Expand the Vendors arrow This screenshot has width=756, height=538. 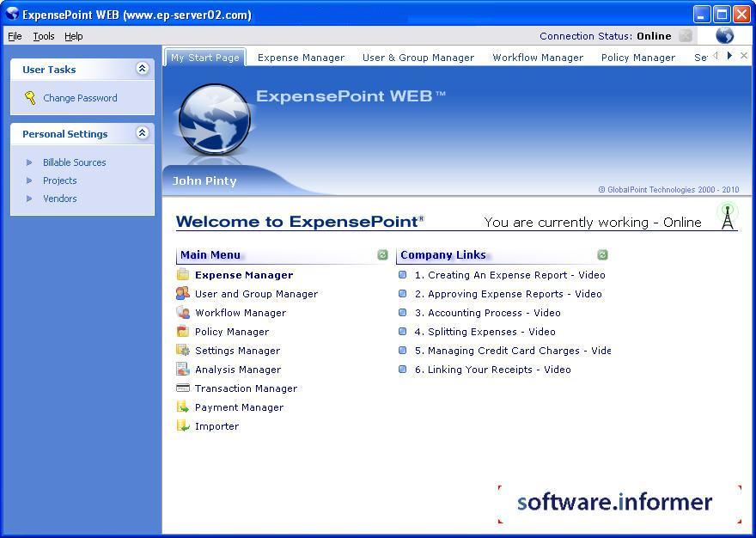[29, 199]
